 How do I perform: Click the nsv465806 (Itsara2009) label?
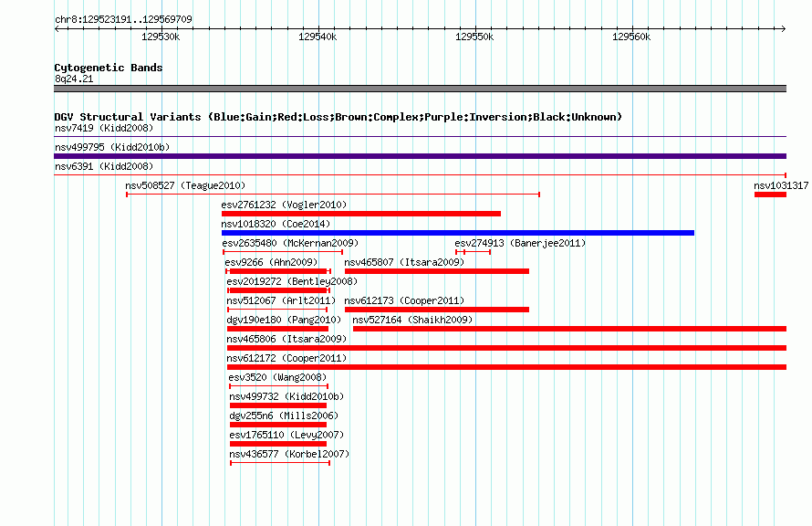[286, 339]
